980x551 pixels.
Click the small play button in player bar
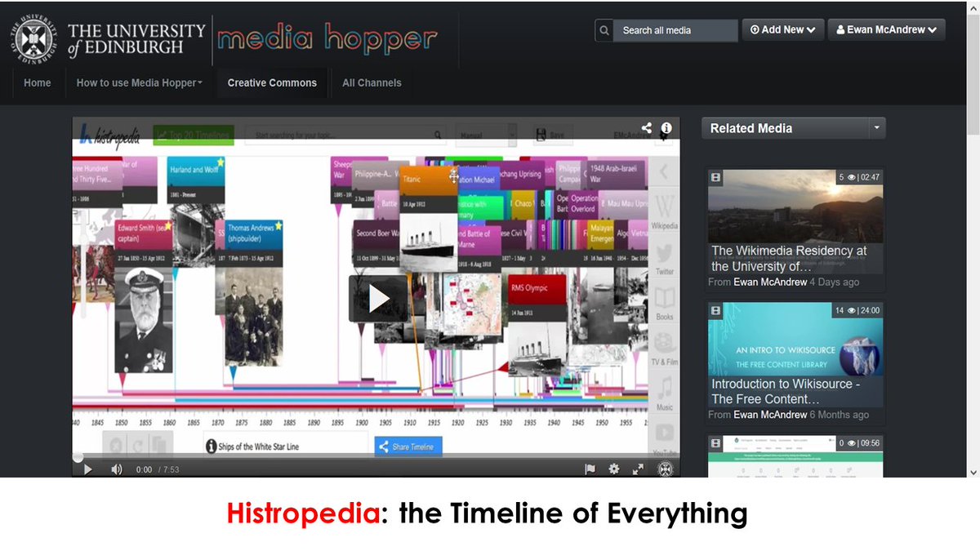point(88,469)
